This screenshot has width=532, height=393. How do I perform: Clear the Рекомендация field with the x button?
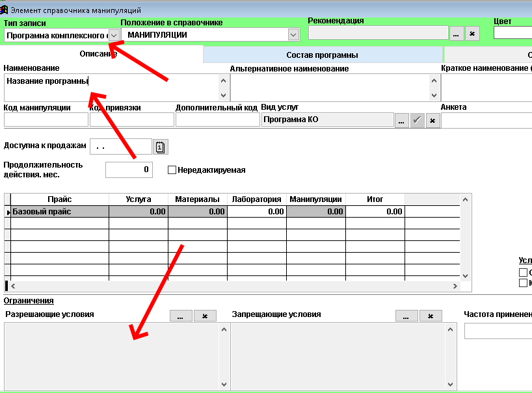[473, 34]
